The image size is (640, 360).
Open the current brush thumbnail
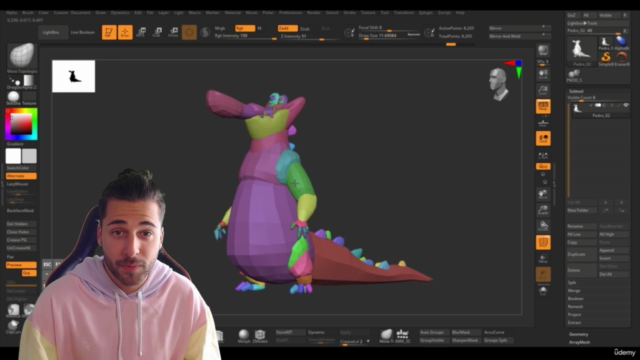(x=22, y=55)
